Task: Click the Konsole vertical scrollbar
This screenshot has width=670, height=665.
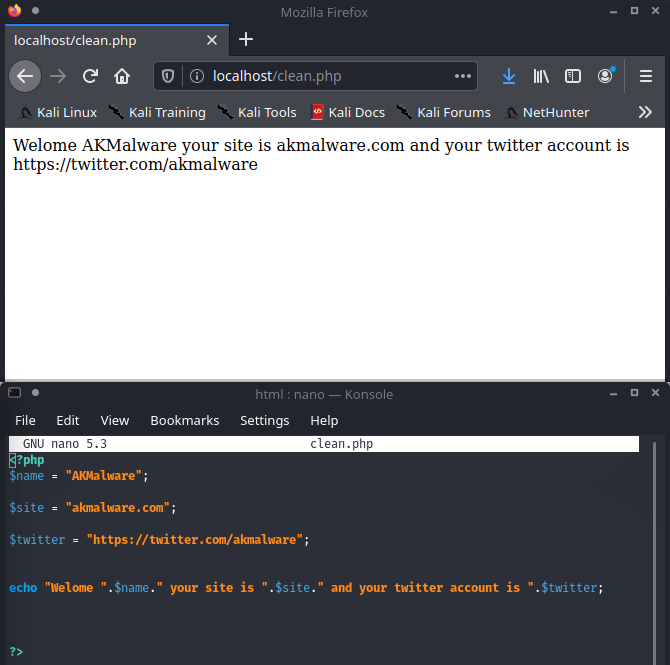Action: (x=656, y=550)
